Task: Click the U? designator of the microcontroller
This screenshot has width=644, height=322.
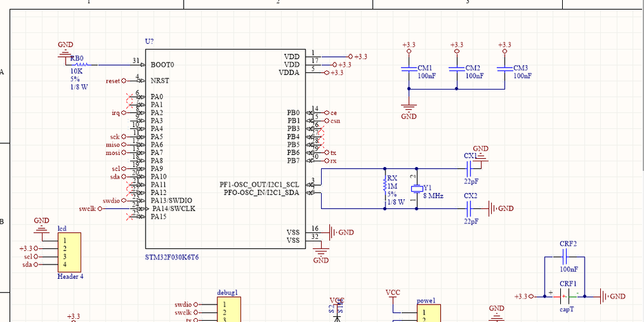Action: click(x=150, y=41)
